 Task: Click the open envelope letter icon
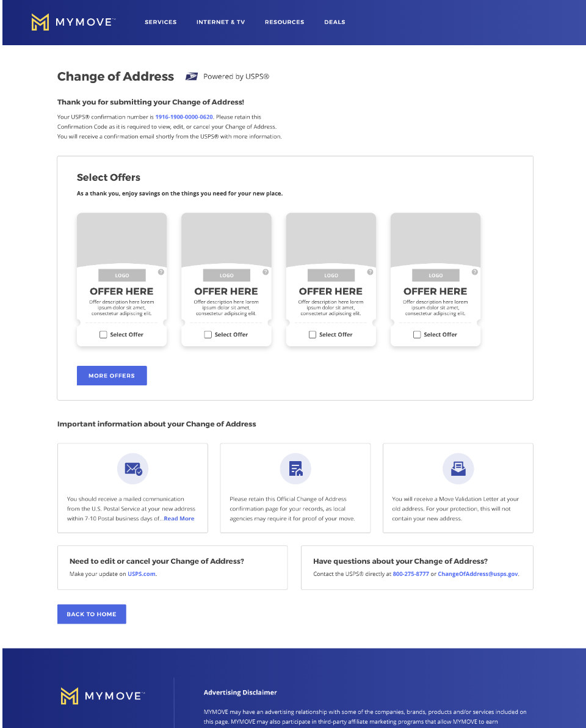(458, 469)
